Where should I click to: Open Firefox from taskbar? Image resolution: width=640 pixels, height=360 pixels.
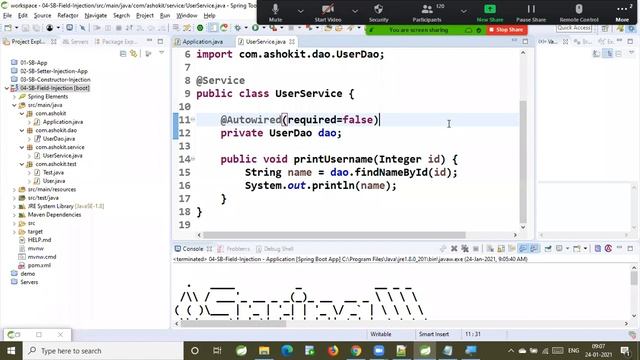point(333,351)
